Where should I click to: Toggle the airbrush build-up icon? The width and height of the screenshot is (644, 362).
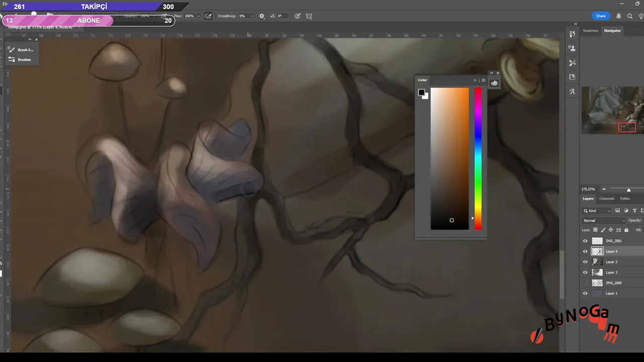[x=208, y=16]
